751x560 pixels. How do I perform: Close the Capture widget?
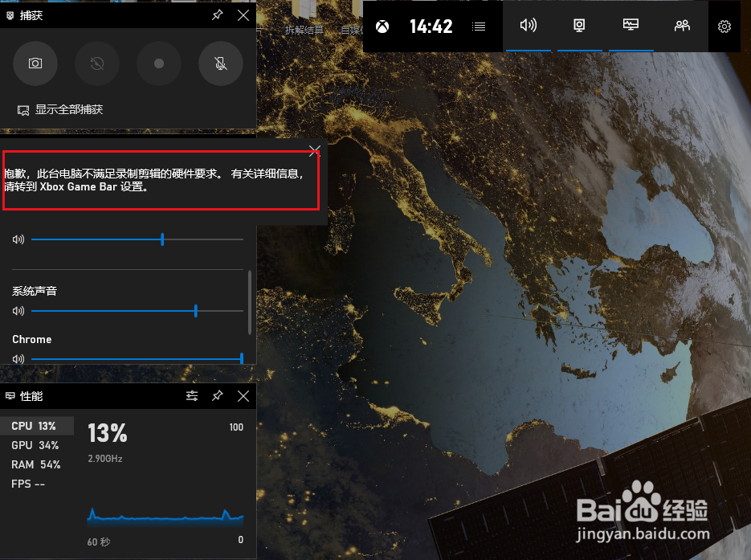243,15
